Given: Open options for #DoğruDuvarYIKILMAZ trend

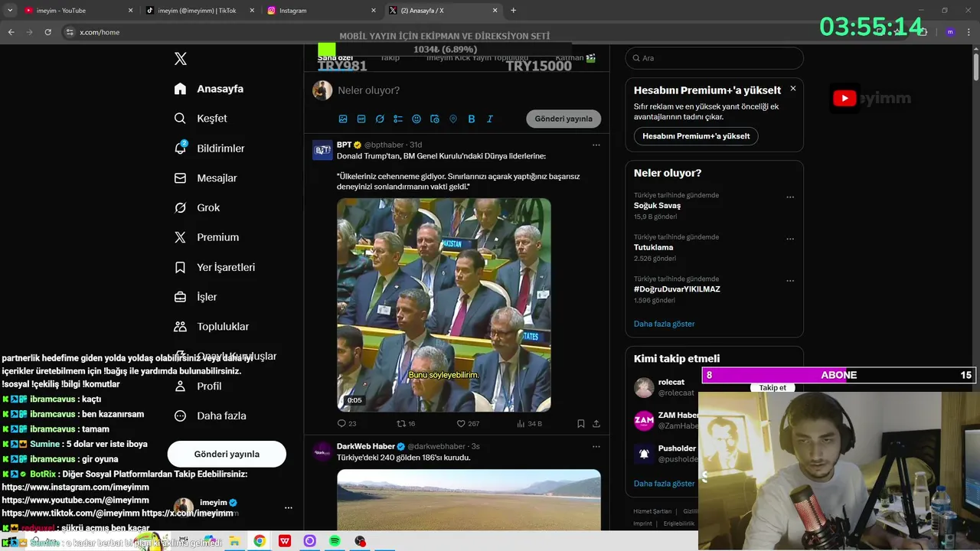Looking at the screenshot, I should pos(790,281).
